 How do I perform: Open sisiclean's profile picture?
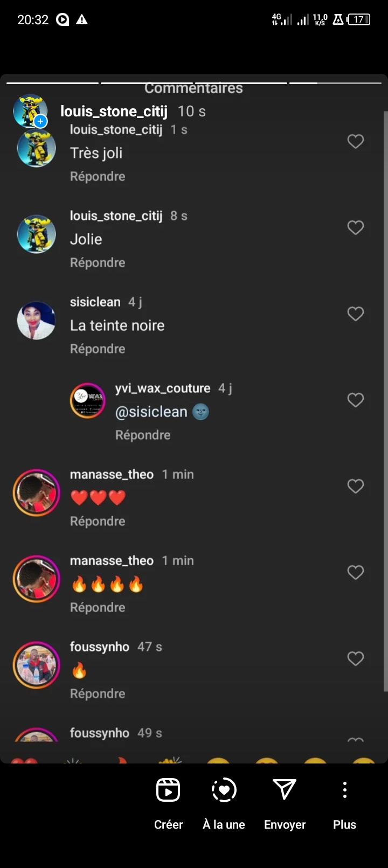click(x=37, y=321)
